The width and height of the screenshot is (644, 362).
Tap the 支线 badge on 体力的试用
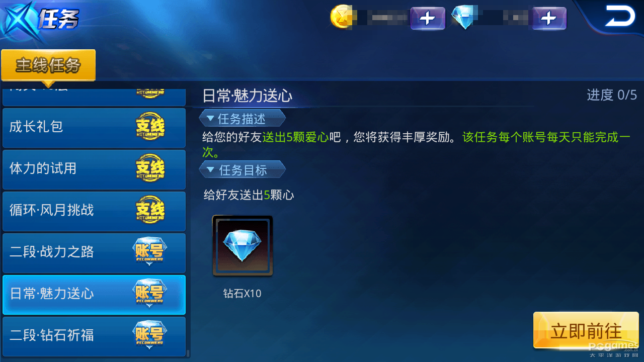[x=150, y=168]
